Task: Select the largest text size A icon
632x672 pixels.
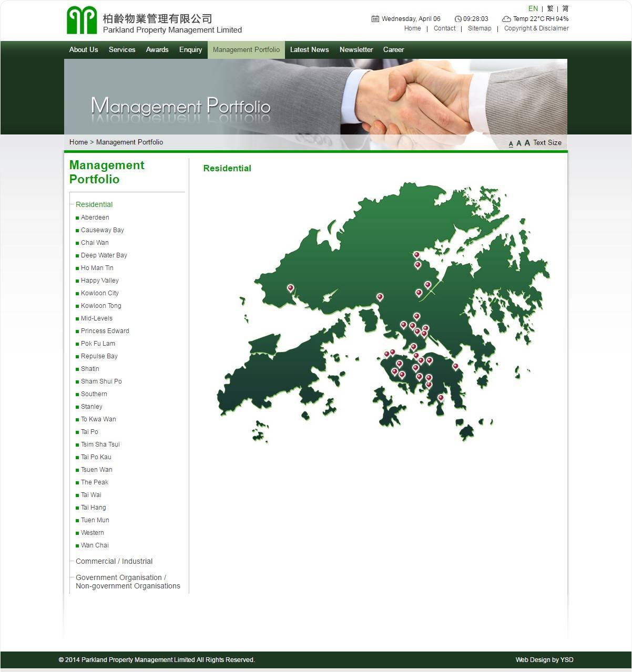Action: (x=527, y=142)
